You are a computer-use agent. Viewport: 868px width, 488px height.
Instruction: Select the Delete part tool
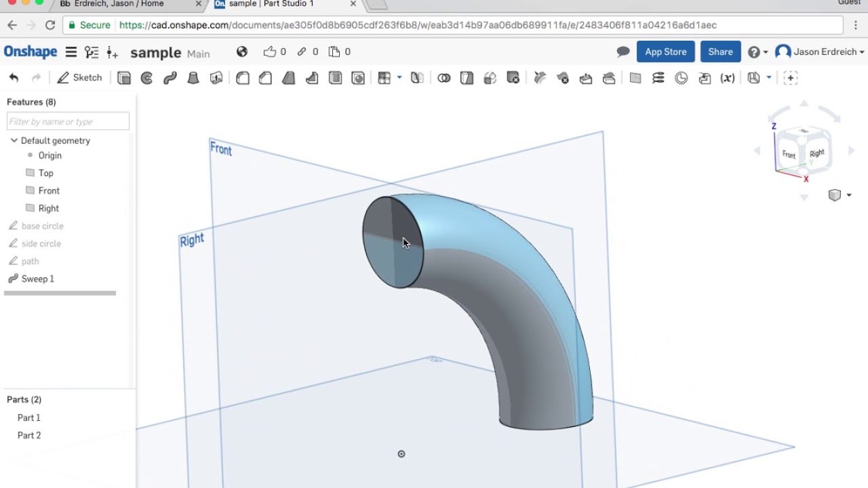(513, 78)
